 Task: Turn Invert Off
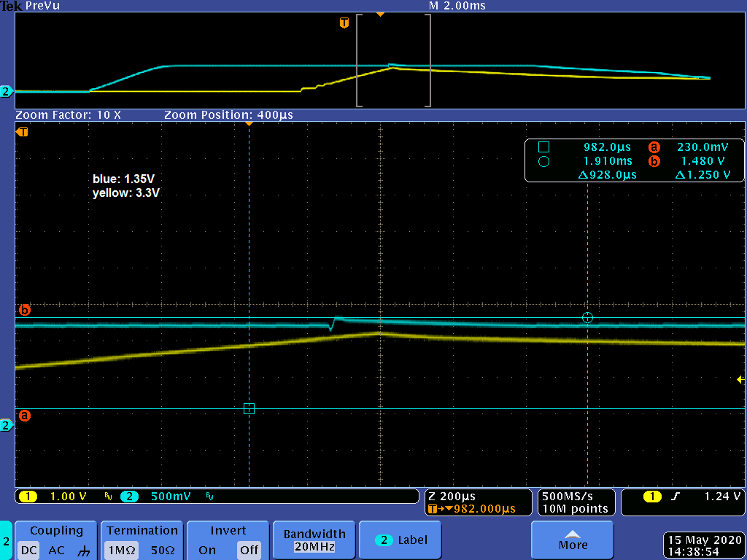pyautogui.click(x=249, y=550)
